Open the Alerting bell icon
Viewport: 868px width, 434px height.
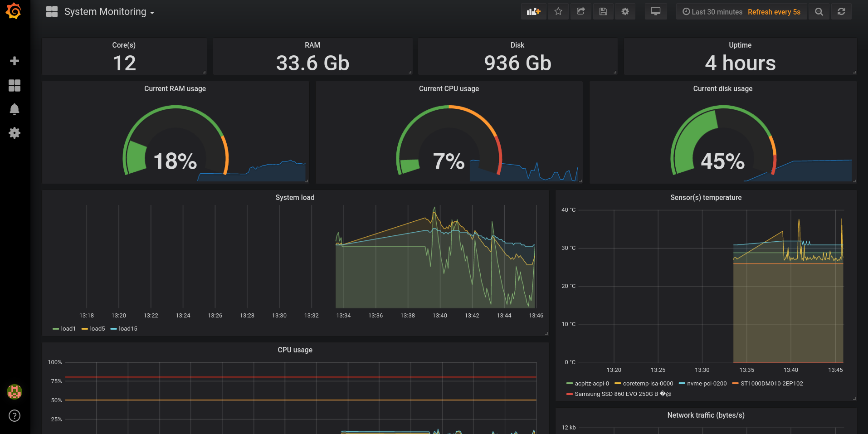coord(15,109)
